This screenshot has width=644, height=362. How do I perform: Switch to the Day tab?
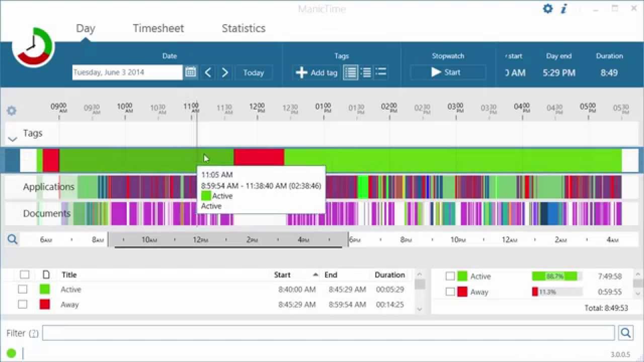point(86,28)
